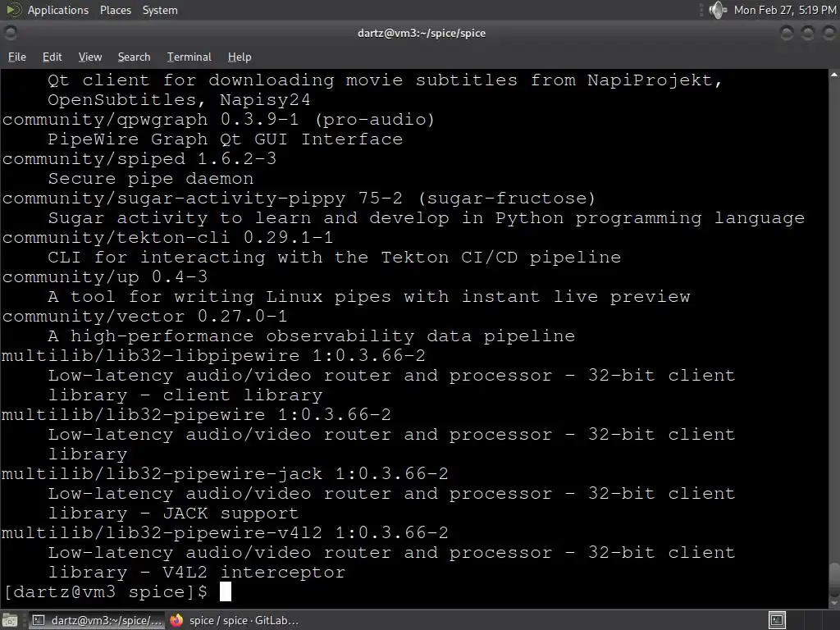Click the volume speaker icon in panel
This screenshot has height=630, width=840.
pyautogui.click(x=717, y=10)
